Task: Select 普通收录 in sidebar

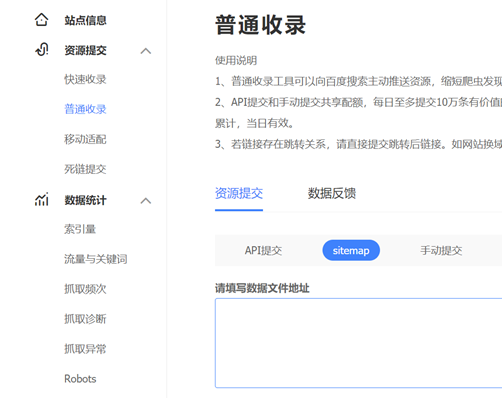Action: point(85,109)
